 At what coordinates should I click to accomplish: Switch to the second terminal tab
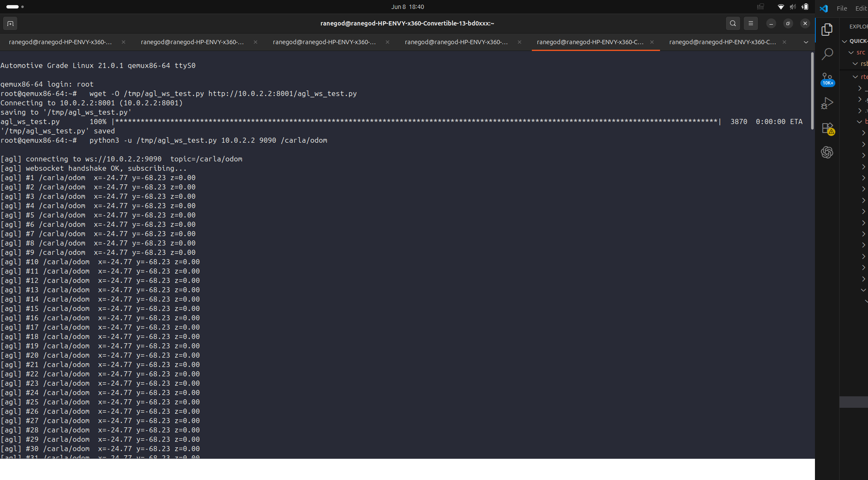pos(192,42)
